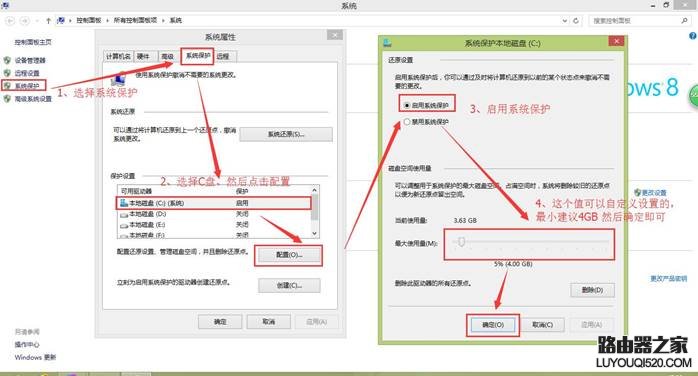This screenshot has height=376, width=698.
Task: Click 应用(A) in the disk protection dialog
Action: coord(592,325)
